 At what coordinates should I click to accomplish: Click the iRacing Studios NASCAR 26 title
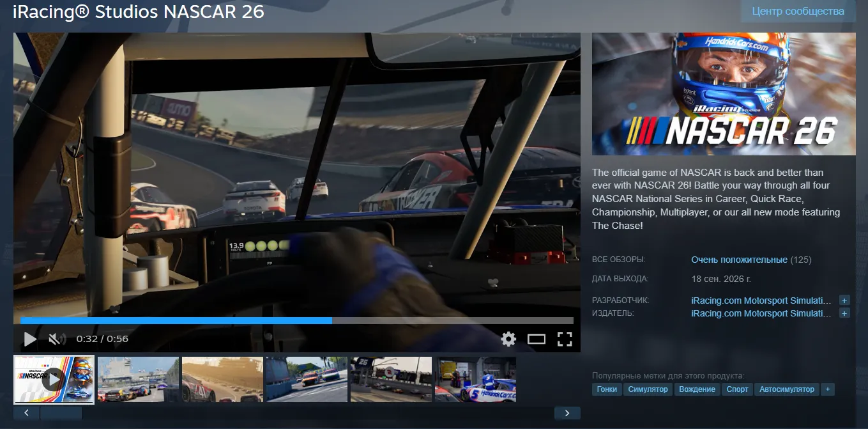point(139,12)
